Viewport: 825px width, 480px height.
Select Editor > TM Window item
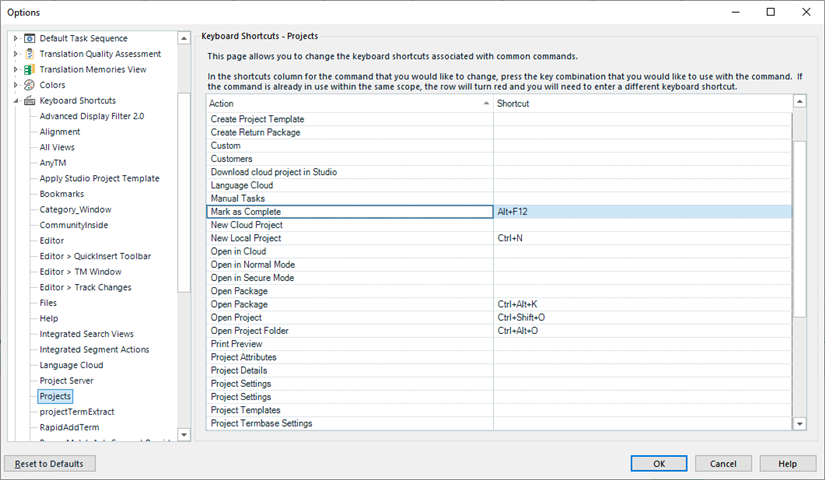point(81,272)
